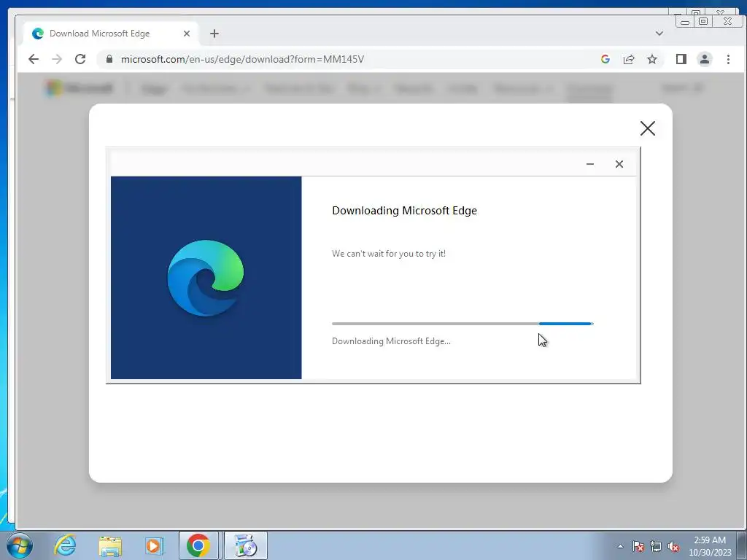Close the Edge installer dialog
The width and height of the screenshot is (747, 560).
[x=619, y=164]
